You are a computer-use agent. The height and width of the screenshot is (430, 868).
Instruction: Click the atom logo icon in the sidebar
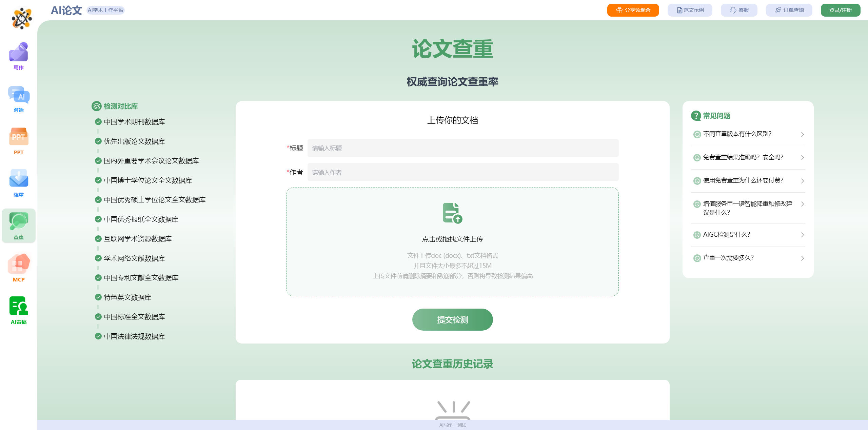pyautogui.click(x=22, y=18)
